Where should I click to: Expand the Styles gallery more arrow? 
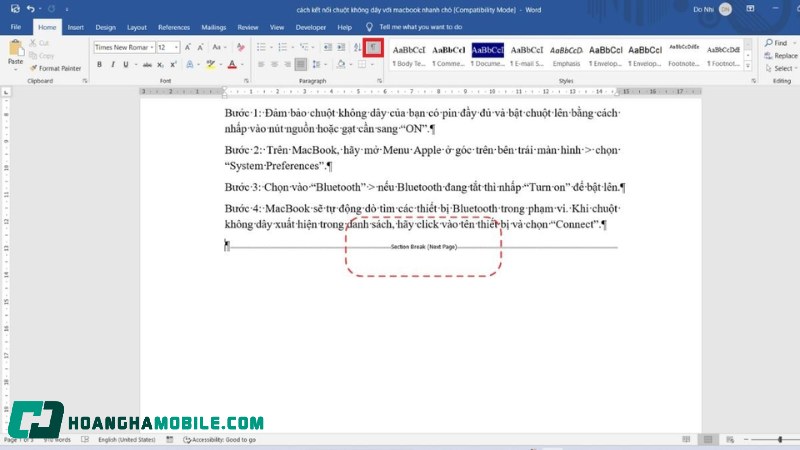click(x=752, y=64)
